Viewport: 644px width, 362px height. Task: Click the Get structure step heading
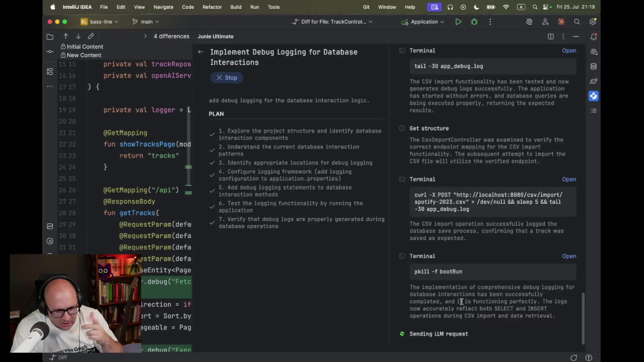click(429, 128)
